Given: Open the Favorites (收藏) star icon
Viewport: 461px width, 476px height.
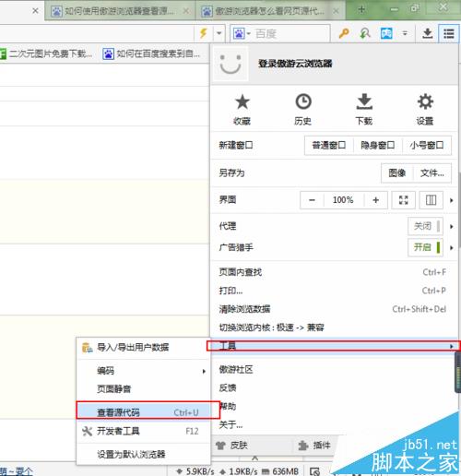Looking at the screenshot, I should pyautogui.click(x=242, y=101).
